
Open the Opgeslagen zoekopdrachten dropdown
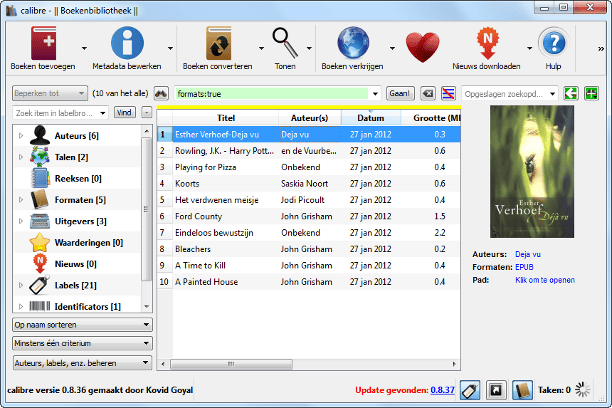coord(510,94)
